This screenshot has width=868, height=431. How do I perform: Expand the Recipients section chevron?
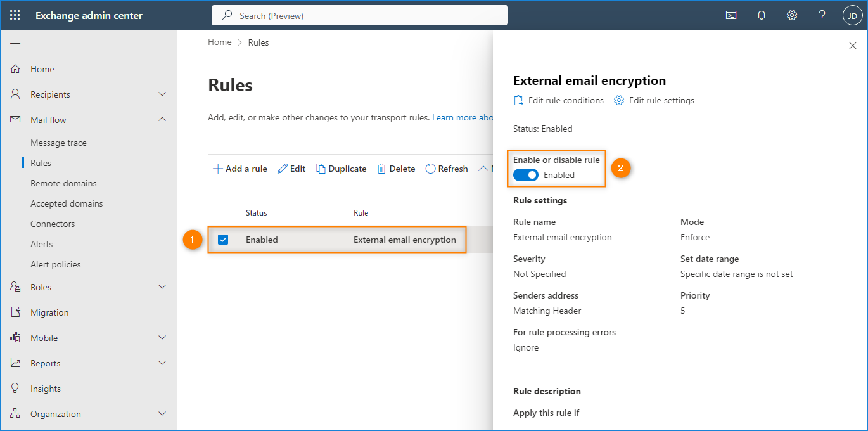coord(162,94)
